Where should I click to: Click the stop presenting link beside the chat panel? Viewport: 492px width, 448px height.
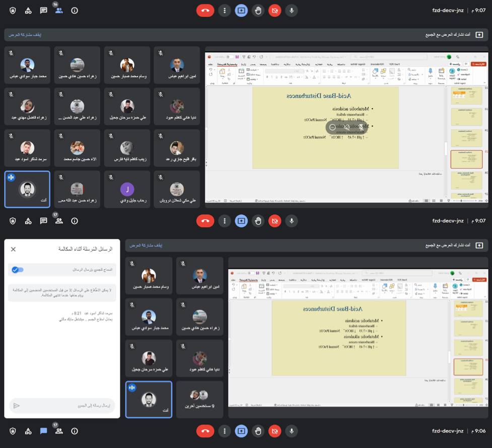tap(146, 245)
